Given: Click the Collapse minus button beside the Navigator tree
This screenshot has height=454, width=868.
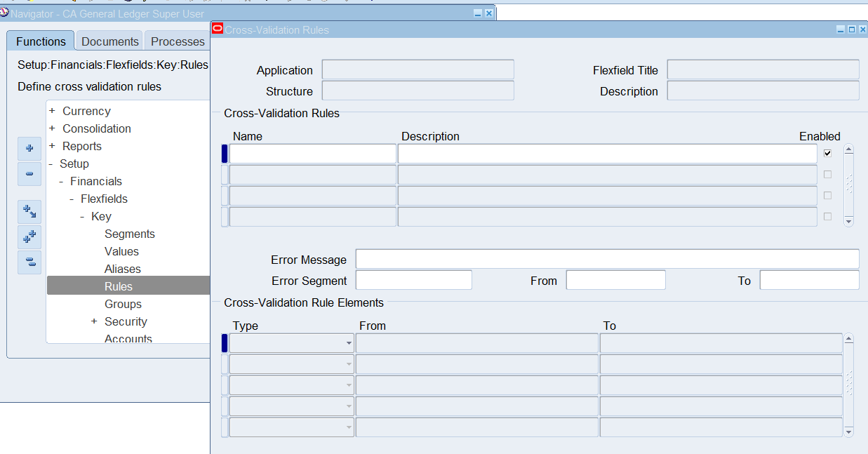Looking at the screenshot, I should [29, 174].
